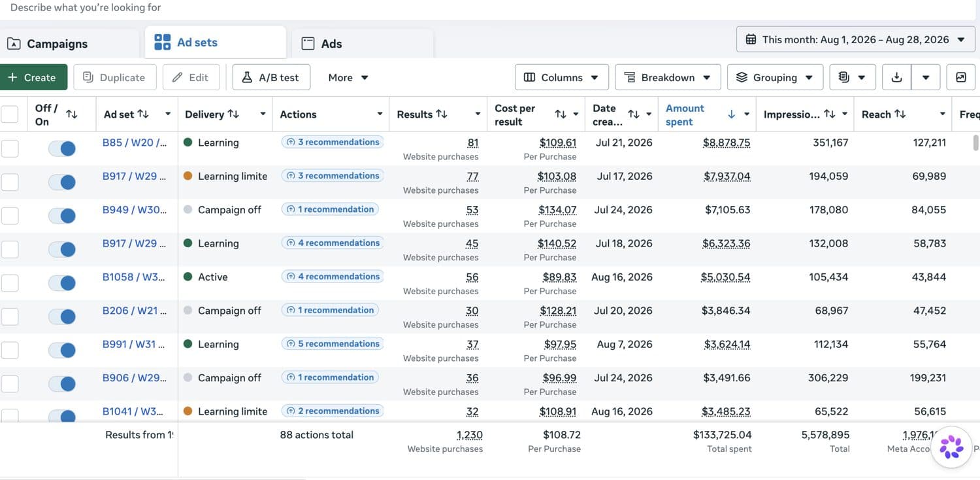
Task: Select the Ad sets tab
Action: click(215, 42)
